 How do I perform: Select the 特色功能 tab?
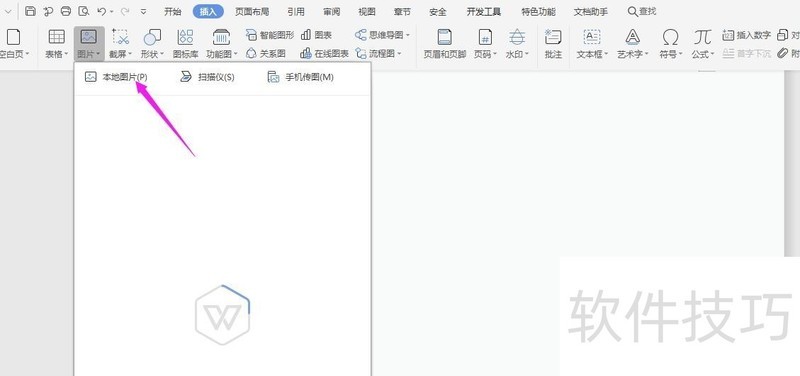(538, 11)
